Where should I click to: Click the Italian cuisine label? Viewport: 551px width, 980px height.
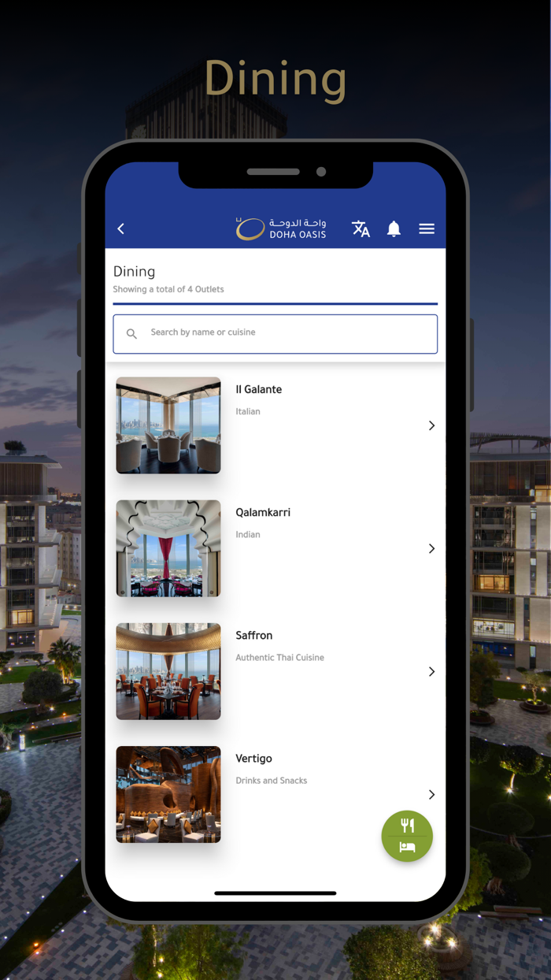click(x=248, y=411)
